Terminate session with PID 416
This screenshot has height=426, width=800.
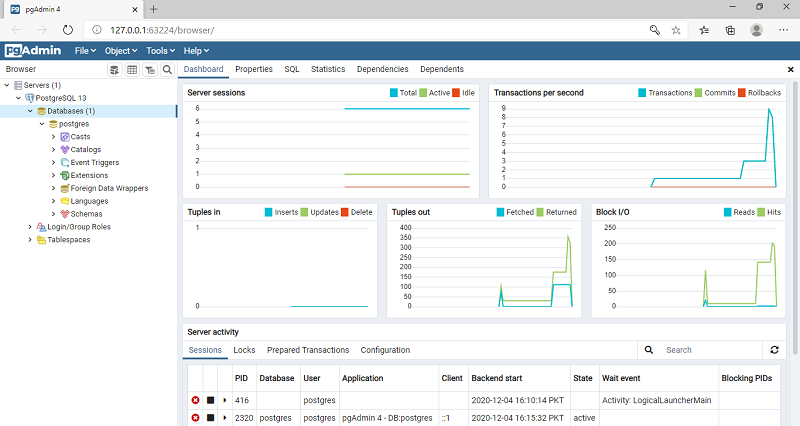[x=195, y=400]
